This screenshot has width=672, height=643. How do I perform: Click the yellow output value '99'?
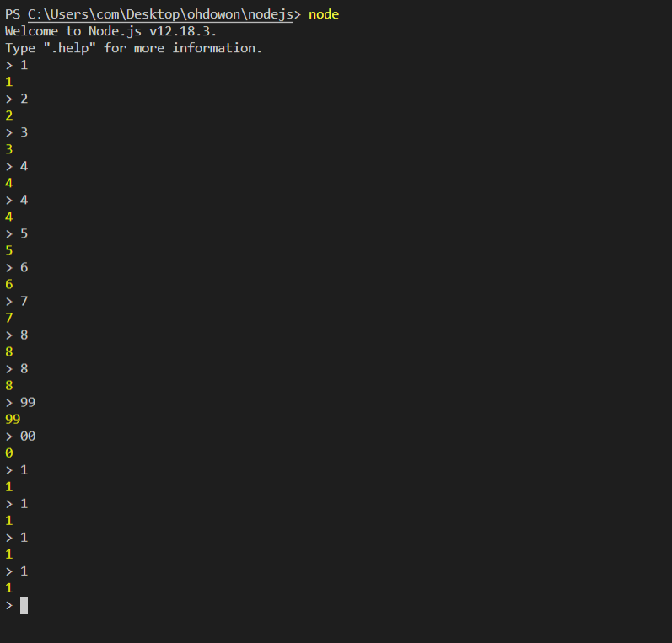[13, 420]
